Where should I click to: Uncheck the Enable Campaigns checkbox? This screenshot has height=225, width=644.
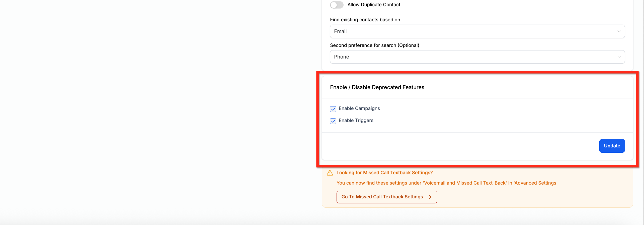coord(333,109)
